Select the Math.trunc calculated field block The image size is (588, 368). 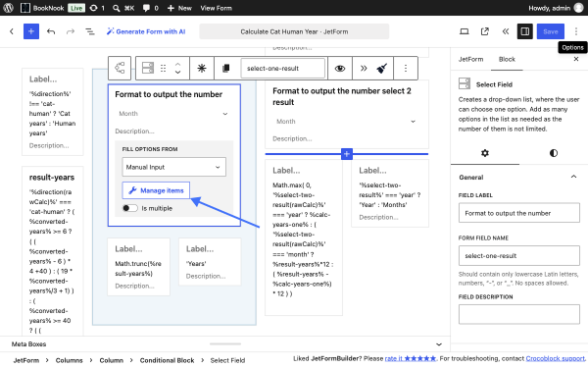coord(138,267)
